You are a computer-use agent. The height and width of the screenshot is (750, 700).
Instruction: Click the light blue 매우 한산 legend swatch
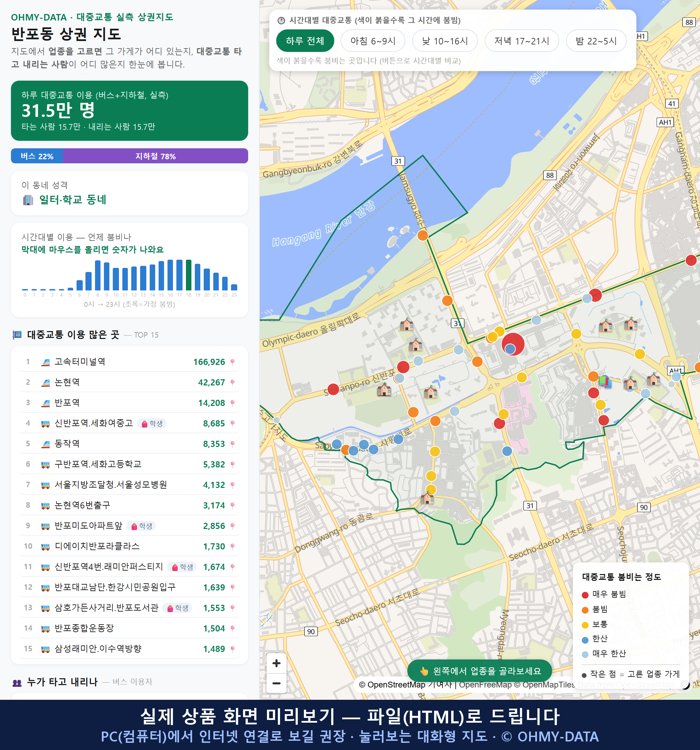tap(585, 655)
